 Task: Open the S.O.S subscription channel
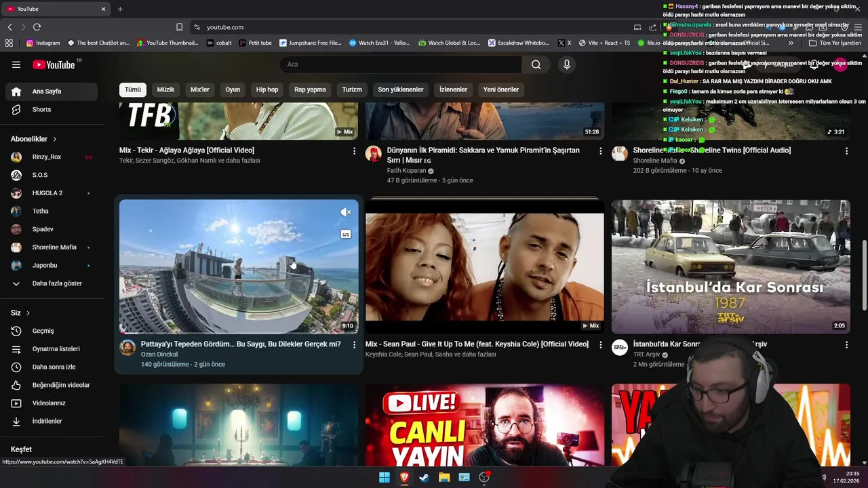[52, 175]
